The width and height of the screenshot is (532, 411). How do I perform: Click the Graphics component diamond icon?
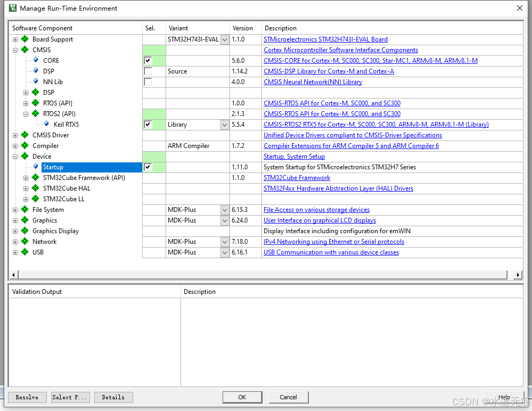(24, 220)
